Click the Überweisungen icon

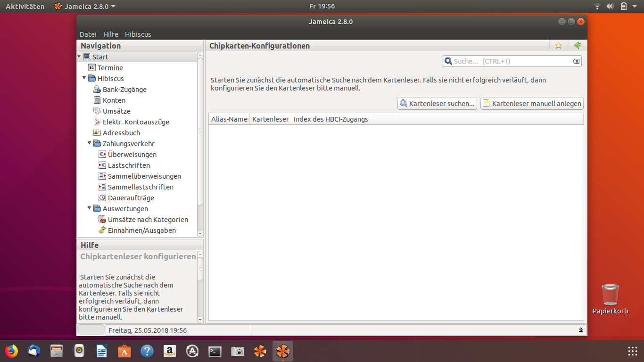click(x=102, y=155)
